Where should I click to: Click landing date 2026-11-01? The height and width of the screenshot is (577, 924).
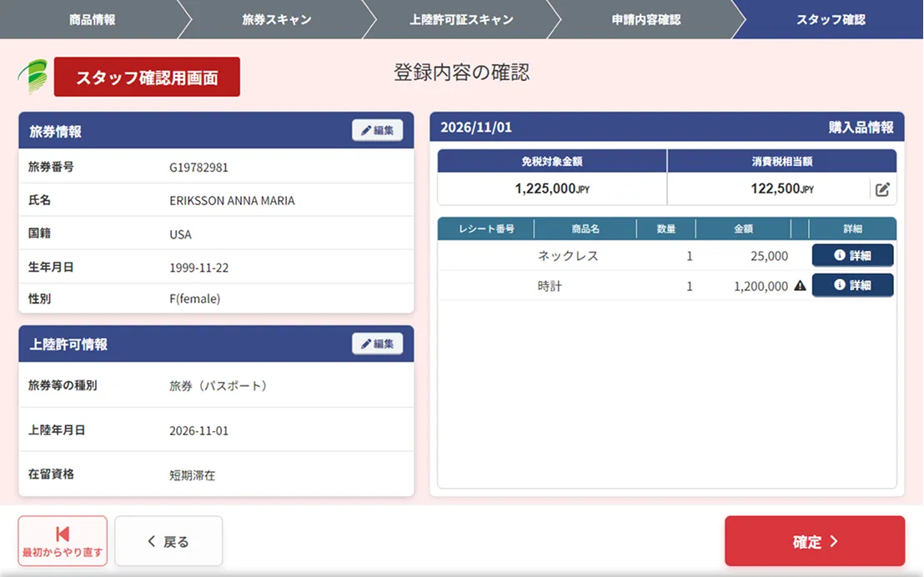[198, 431]
